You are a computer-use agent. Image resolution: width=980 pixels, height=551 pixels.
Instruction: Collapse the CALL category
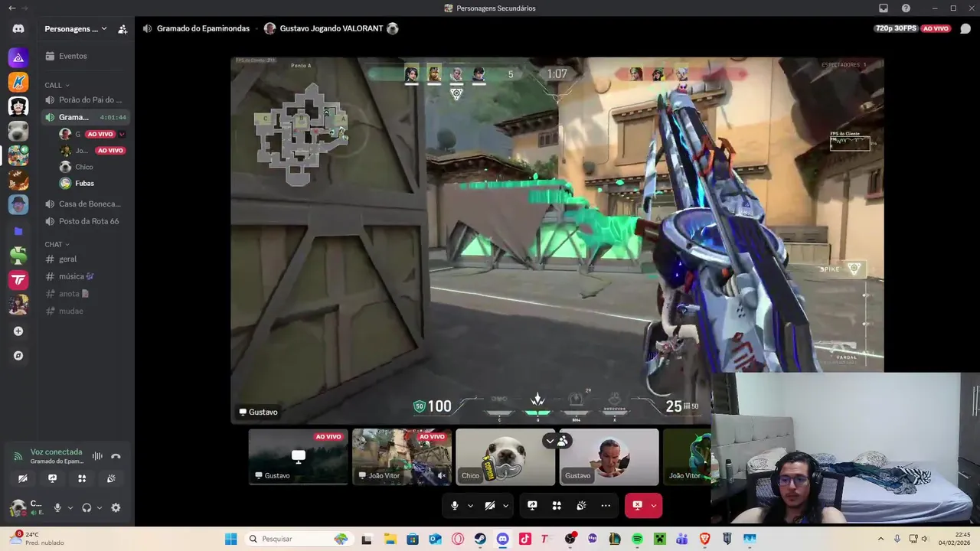tap(57, 85)
